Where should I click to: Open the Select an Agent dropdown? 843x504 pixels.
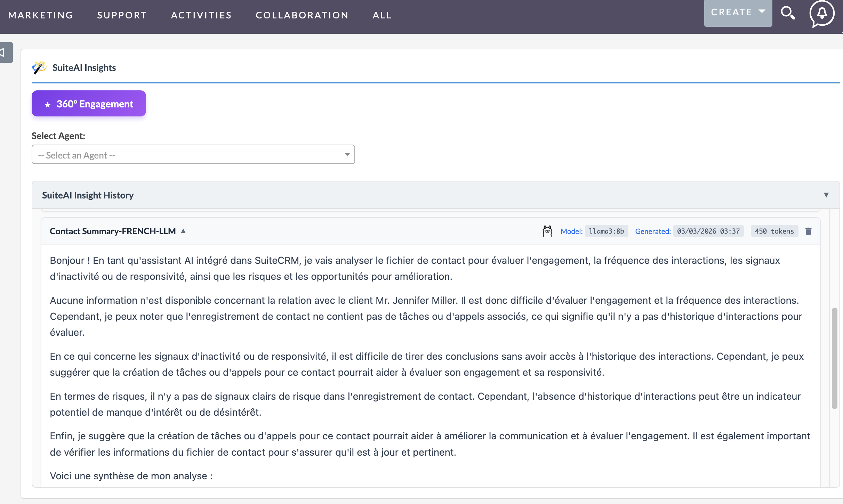tap(193, 155)
